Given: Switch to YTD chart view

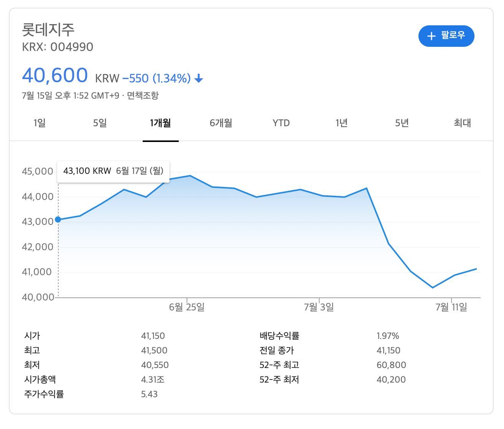Looking at the screenshot, I should click(x=281, y=123).
